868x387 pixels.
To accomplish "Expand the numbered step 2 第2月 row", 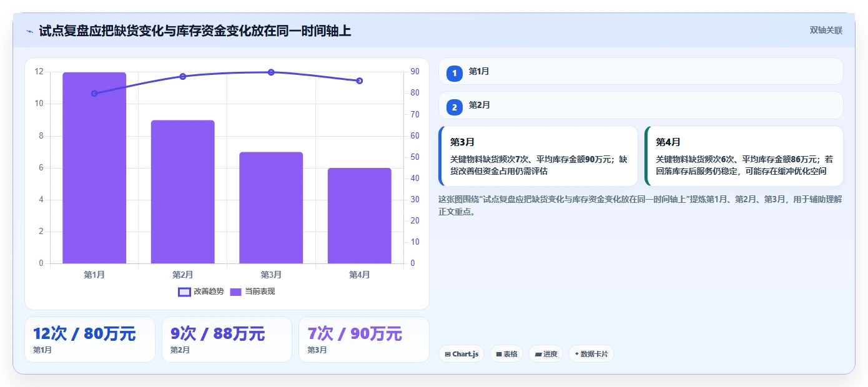I will click(x=641, y=105).
